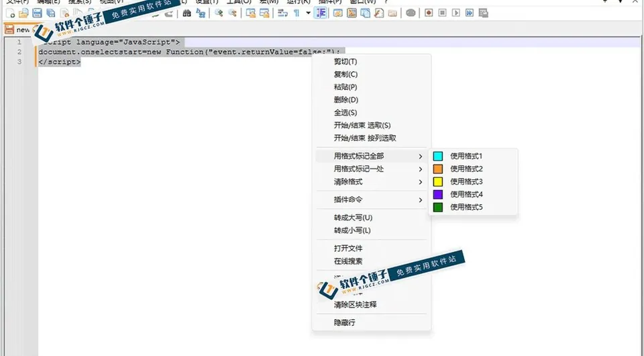644x356 pixels.
Task: Pick the orange swatch for 使用格式2
Action: [438, 169]
